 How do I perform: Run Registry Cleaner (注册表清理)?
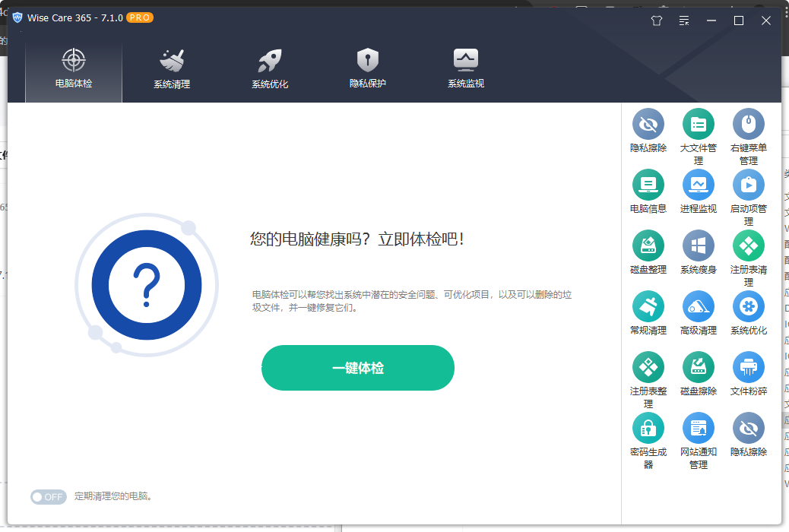pos(748,246)
